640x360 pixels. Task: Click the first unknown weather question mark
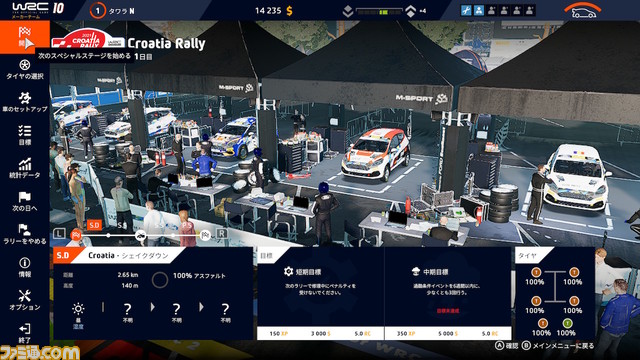[x=127, y=309]
